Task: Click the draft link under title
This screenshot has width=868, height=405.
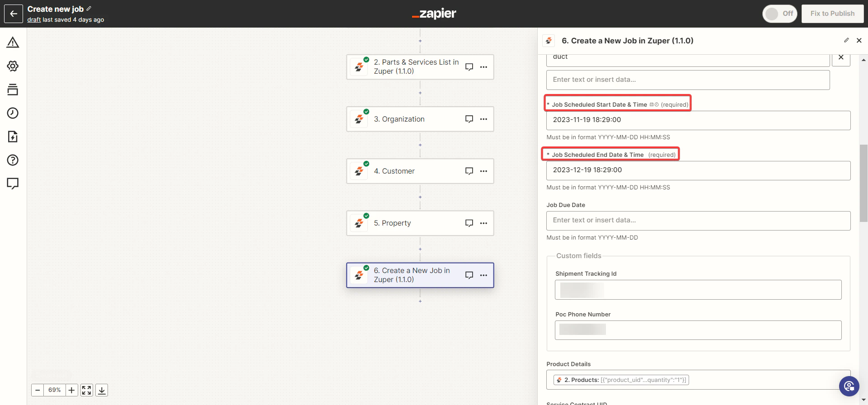Action: pos(34,19)
